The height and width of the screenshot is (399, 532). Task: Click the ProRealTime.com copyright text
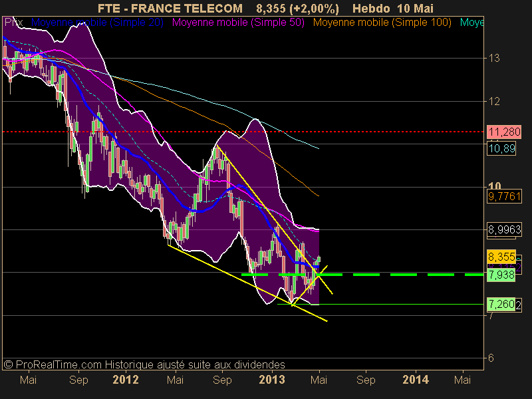click(144, 364)
